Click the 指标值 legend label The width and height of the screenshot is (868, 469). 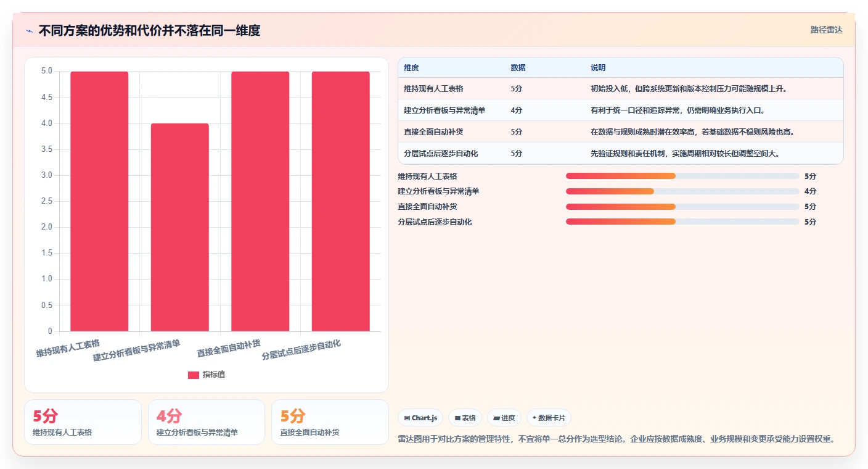[214, 375]
